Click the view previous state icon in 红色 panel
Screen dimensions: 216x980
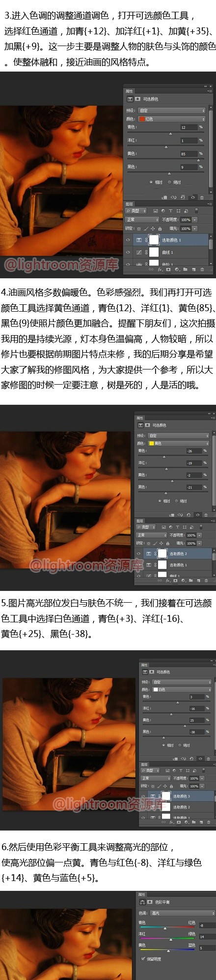pyautogui.click(x=173, y=197)
